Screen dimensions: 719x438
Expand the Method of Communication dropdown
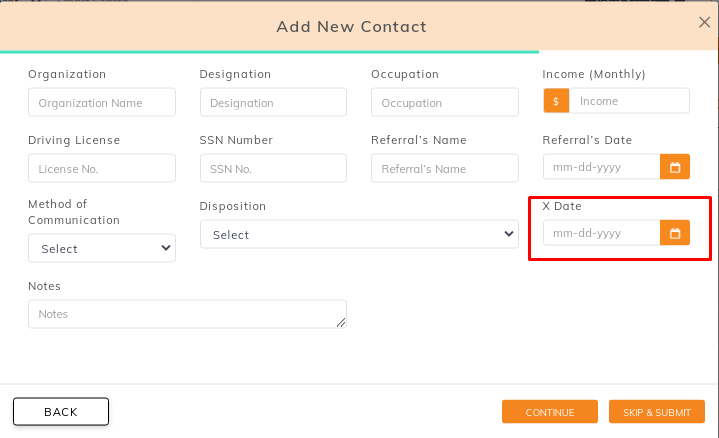click(102, 249)
